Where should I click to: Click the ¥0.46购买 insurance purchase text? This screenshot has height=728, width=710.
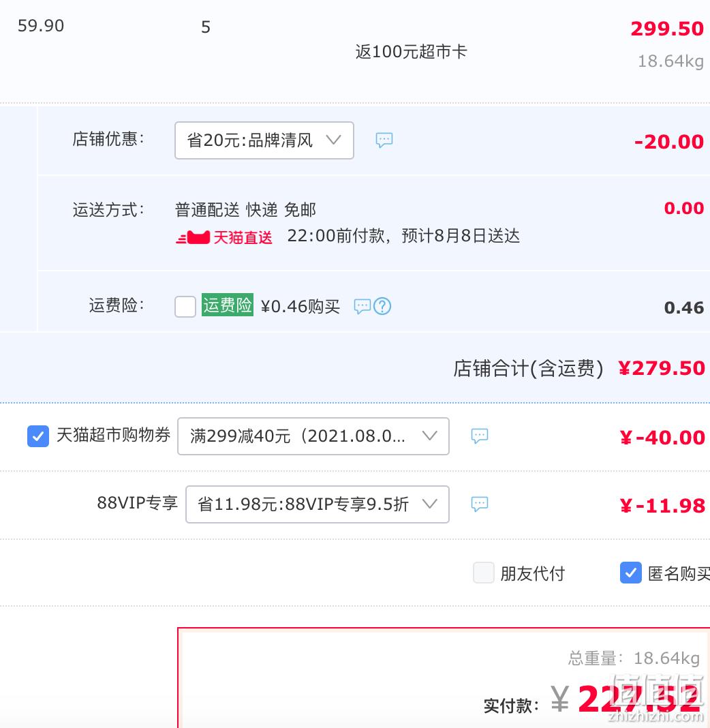click(300, 307)
